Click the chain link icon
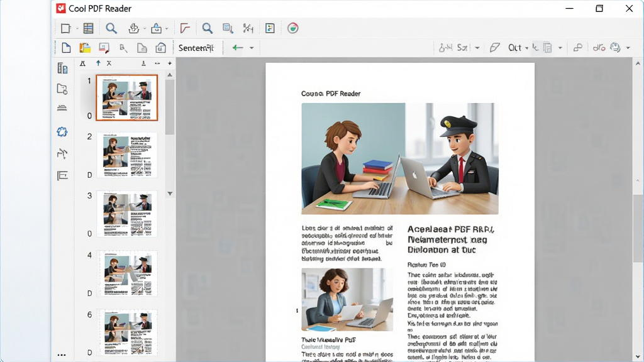The width and height of the screenshot is (644, 362). [x=578, y=48]
